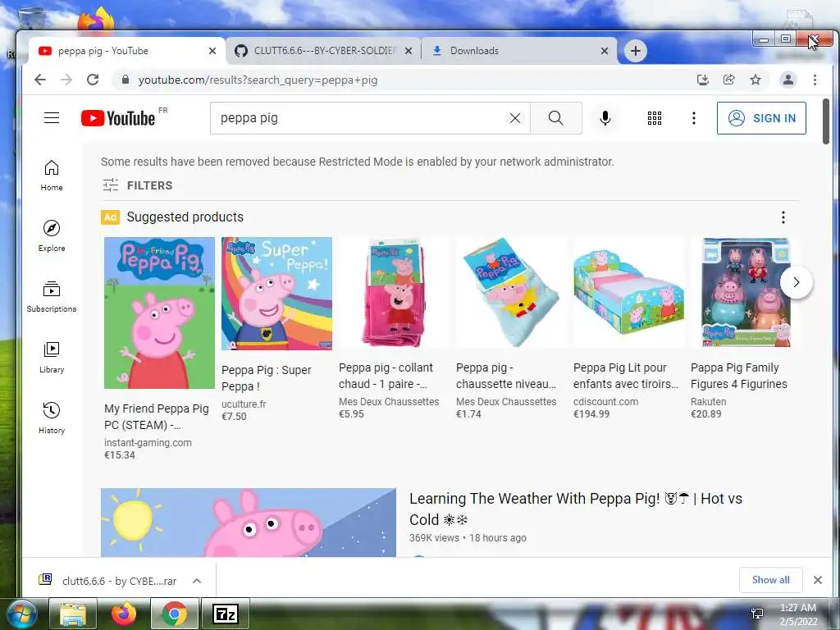Open Windows Explorer from the taskbar
Viewport: 840px width, 630px height.
73,614
